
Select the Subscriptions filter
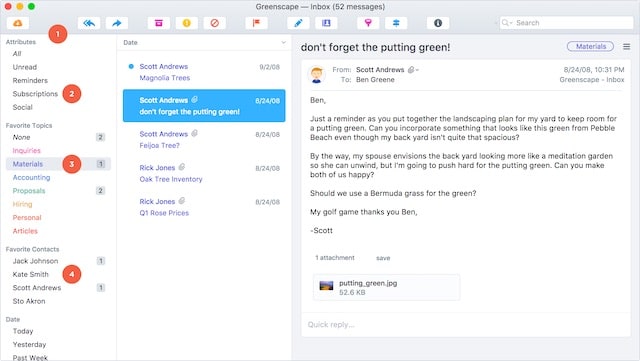point(35,94)
